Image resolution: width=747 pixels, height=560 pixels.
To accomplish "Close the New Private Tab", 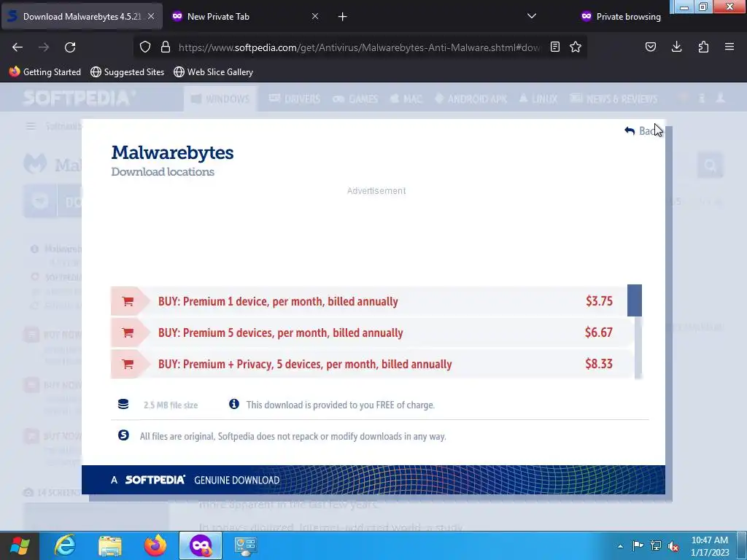I will coord(315,16).
